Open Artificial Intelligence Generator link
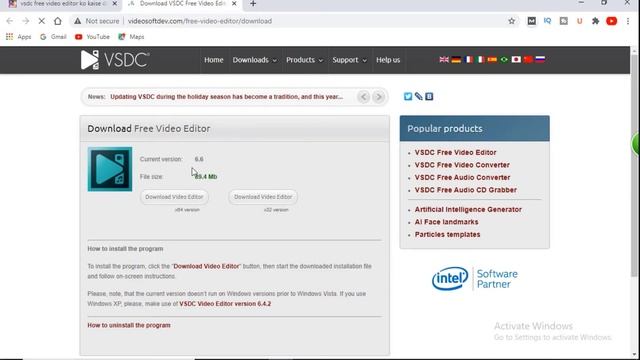This screenshot has width=640, height=360. coord(468,209)
